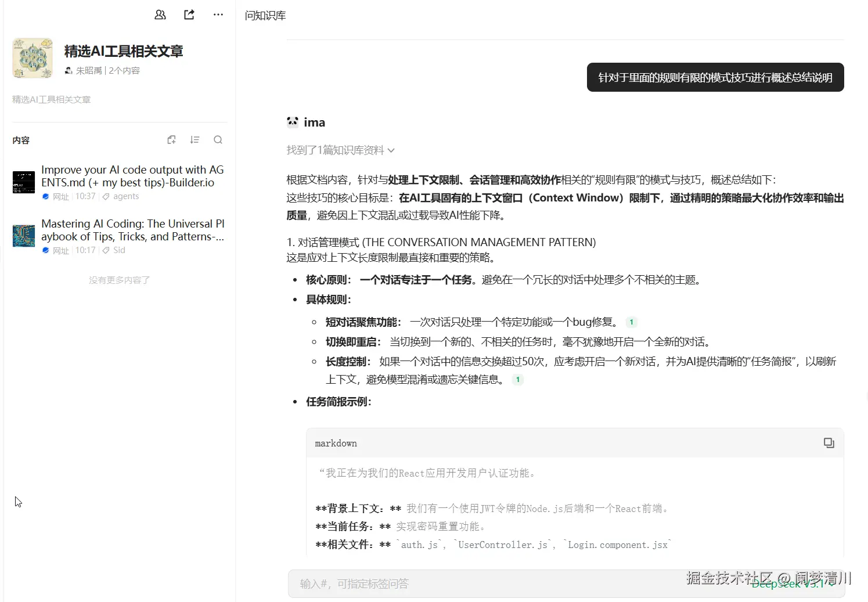Copy the markdown code block
This screenshot has width=868, height=602.
pos(829,443)
